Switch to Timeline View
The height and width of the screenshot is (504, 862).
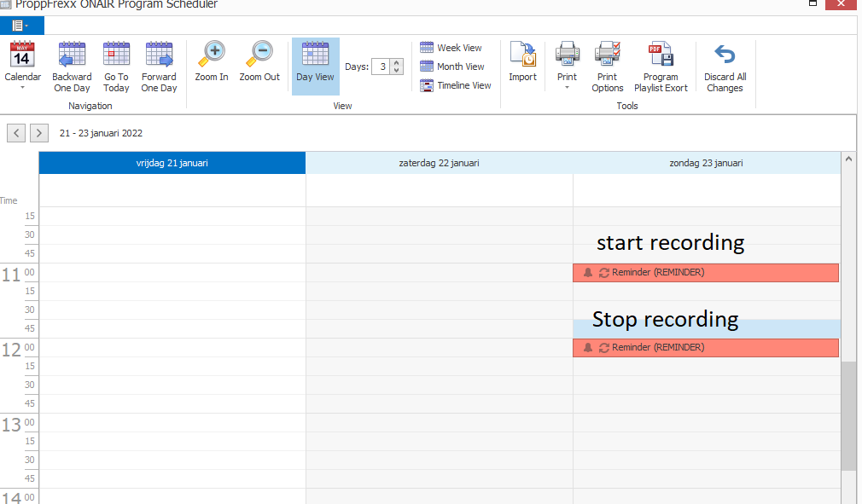(455, 85)
